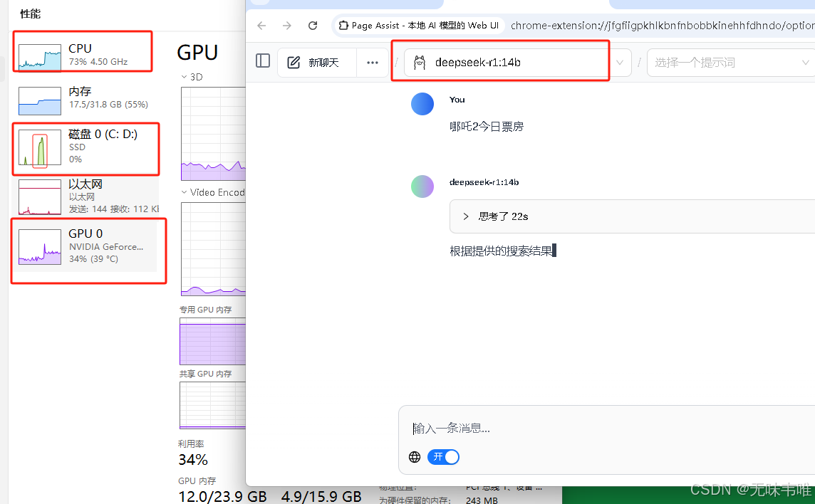
Task: Click the 共享 GPU 内存 graph
Action: pyautogui.click(x=212, y=405)
